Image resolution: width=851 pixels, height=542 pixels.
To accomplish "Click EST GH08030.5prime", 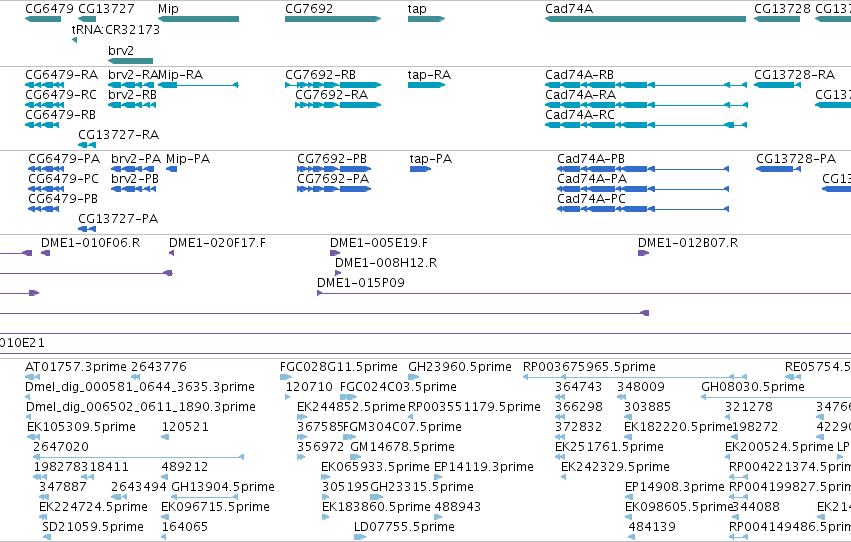I will click(x=776, y=397).
